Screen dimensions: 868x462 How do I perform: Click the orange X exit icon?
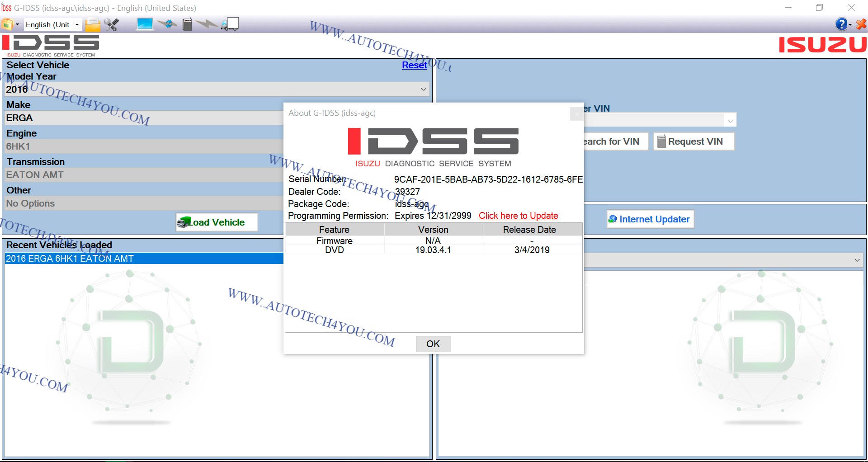(x=861, y=24)
